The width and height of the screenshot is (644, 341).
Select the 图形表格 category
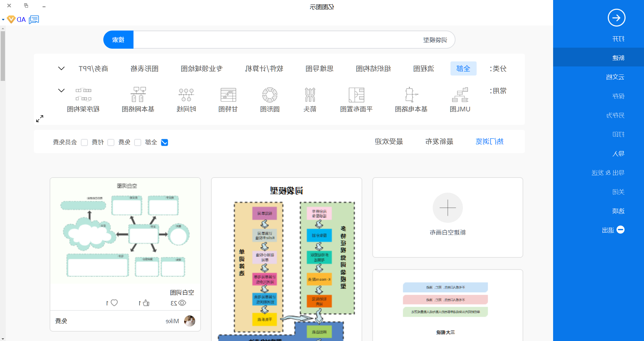[145, 68]
